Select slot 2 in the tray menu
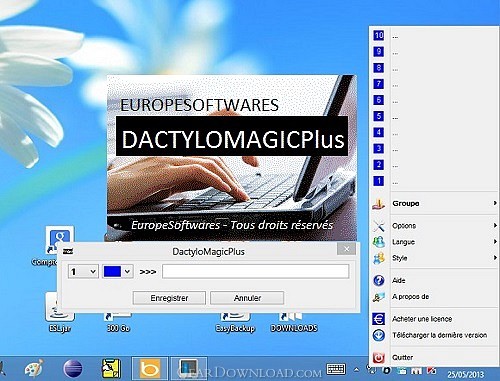Viewport: 500px width, 381px height. (433, 165)
